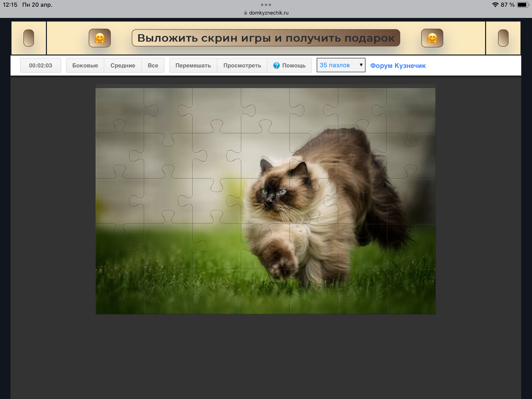Open the 35 пазлов piece-count dropdown
532x399 pixels.
337,65
